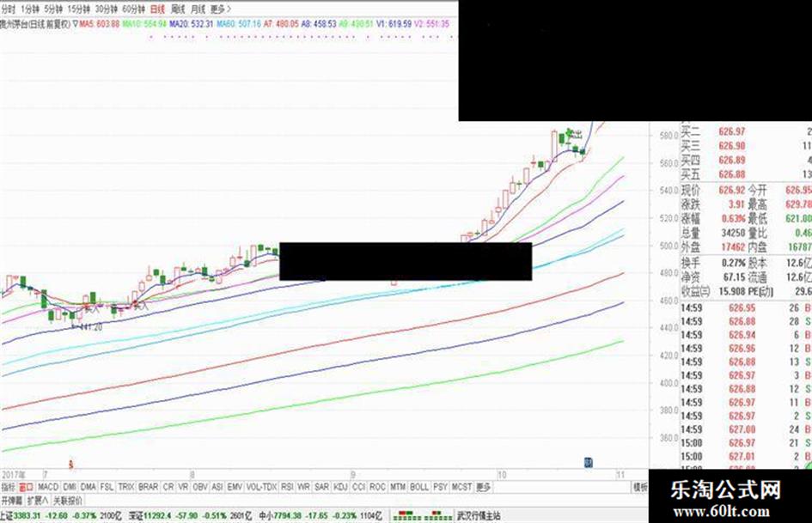Click the V1 619.59 indicator value
Image resolution: width=812 pixels, height=523 pixels.
click(394, 24)
